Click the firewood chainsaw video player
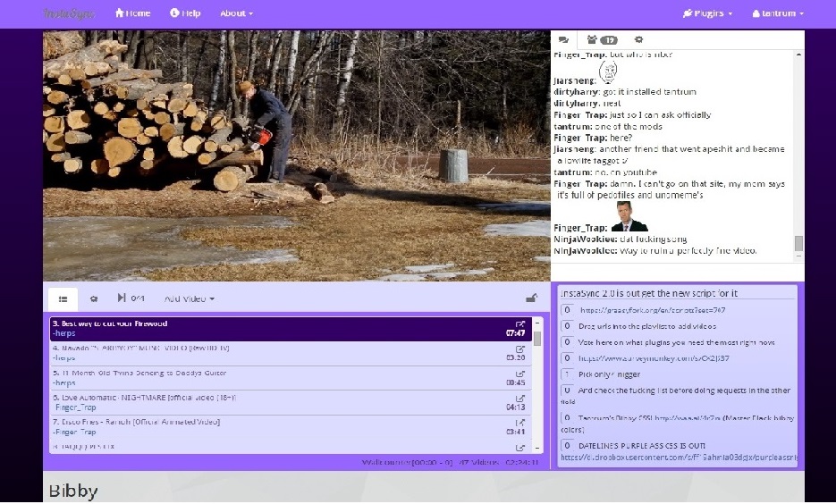Screen dimensions: 836x504 (297, 155)
